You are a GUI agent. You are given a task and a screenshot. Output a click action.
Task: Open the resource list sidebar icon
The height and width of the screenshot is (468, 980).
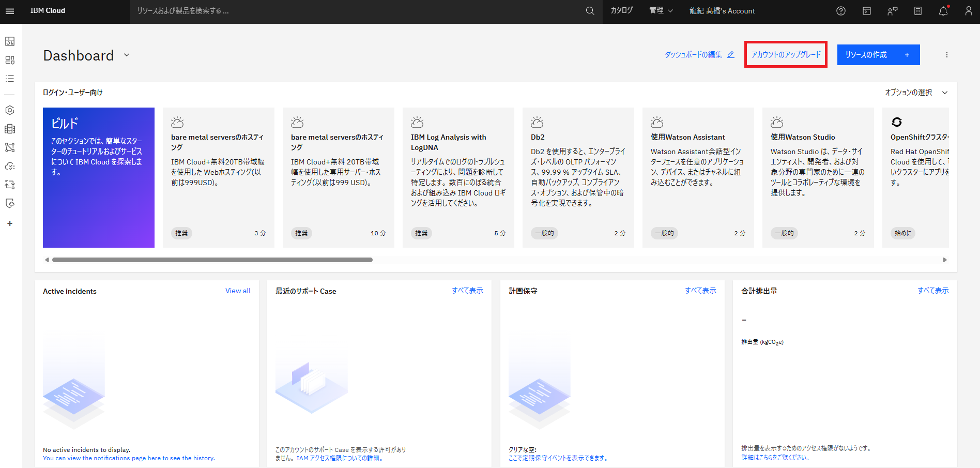(x=10, y=79)
